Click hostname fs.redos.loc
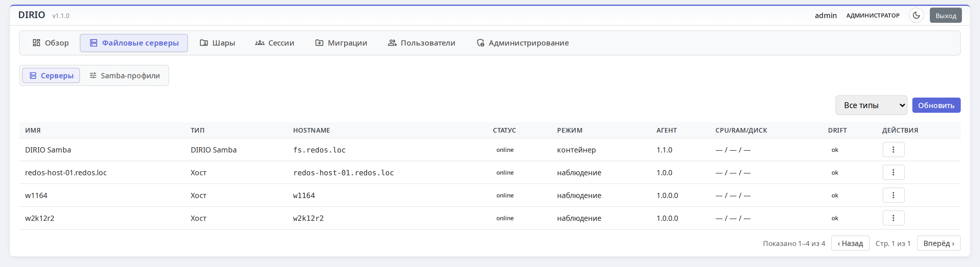This screenshot has width=980, height=267. (319, 150)
